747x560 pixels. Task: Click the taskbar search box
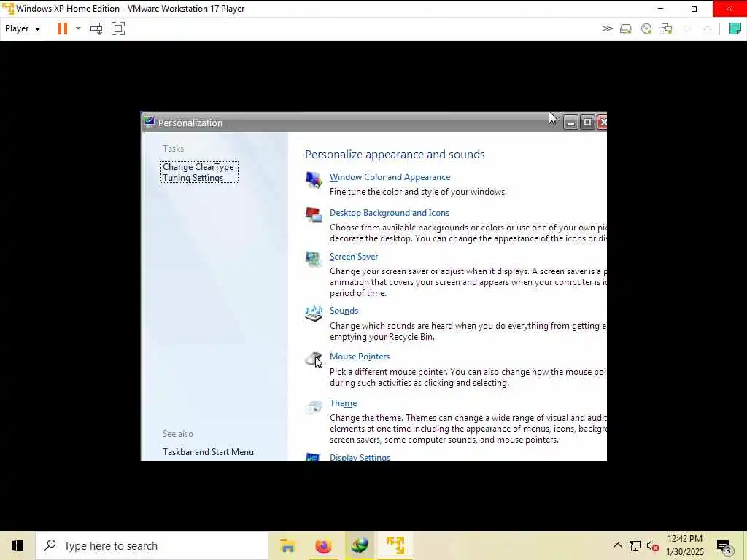click(x=152, y=545)
